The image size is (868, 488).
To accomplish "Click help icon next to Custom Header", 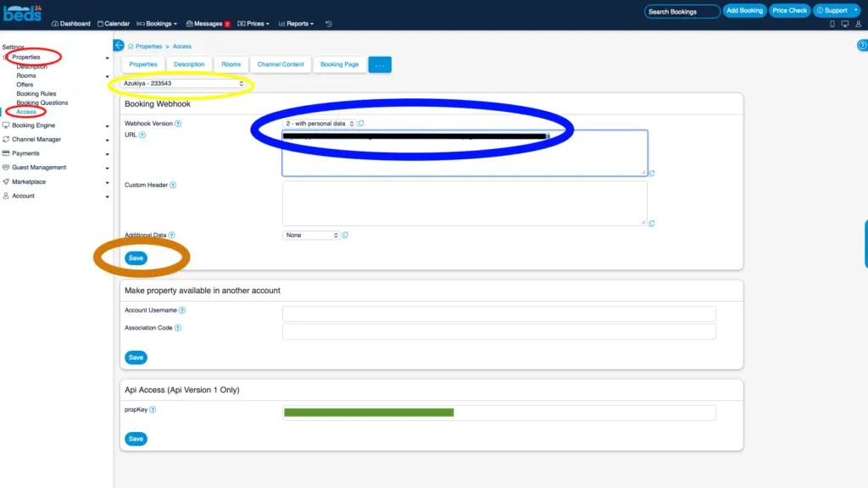I will 173,185.
